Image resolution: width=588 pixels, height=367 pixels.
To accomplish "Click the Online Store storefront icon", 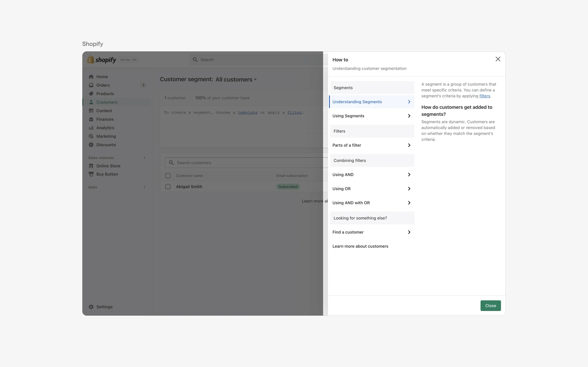I will point(91,166).
